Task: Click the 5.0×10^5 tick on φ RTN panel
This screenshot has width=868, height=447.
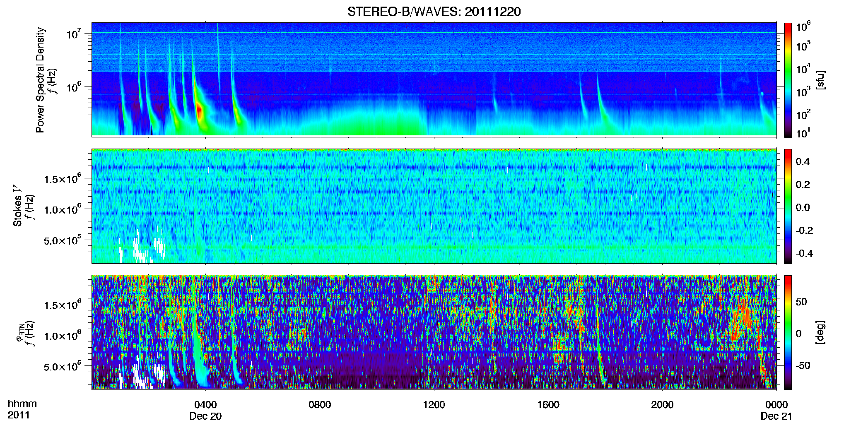Action: tap(63, 366)
